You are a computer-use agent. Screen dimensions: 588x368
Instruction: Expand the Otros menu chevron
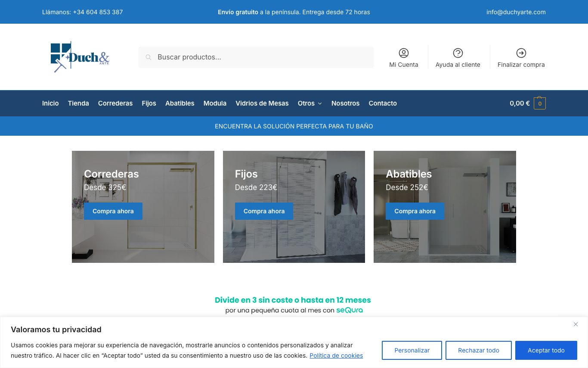point(320,103)
